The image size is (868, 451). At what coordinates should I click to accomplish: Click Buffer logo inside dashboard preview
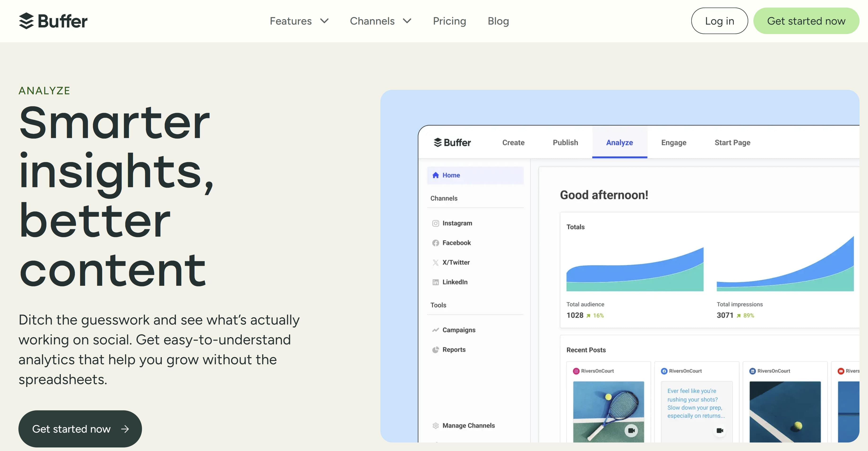click(x=452, y=143)
